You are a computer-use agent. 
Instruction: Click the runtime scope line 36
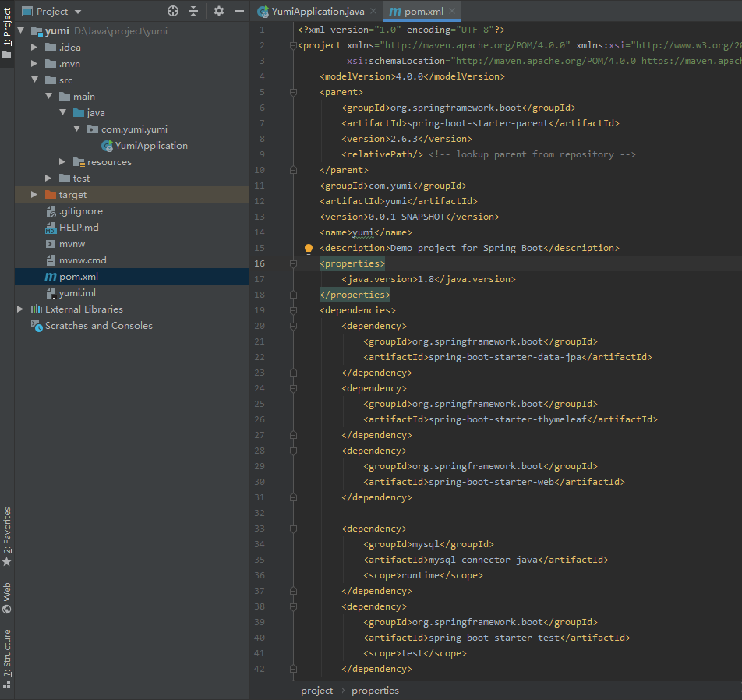pos(423,575)
